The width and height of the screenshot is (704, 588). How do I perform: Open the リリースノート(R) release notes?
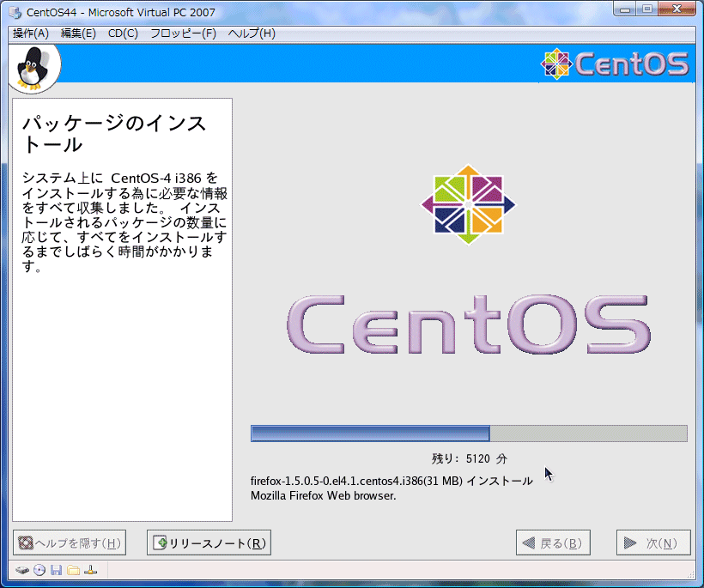pos(209,543)
